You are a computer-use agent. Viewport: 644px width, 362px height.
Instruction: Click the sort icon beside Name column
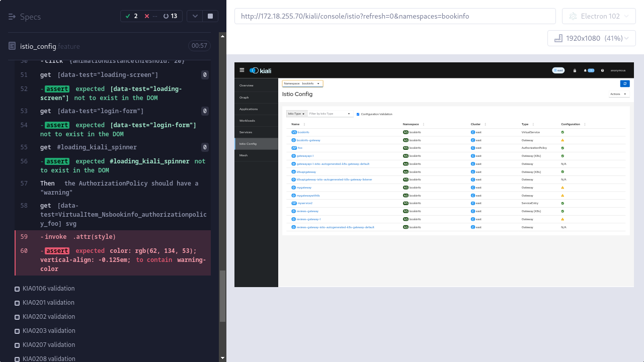point(304,124)
